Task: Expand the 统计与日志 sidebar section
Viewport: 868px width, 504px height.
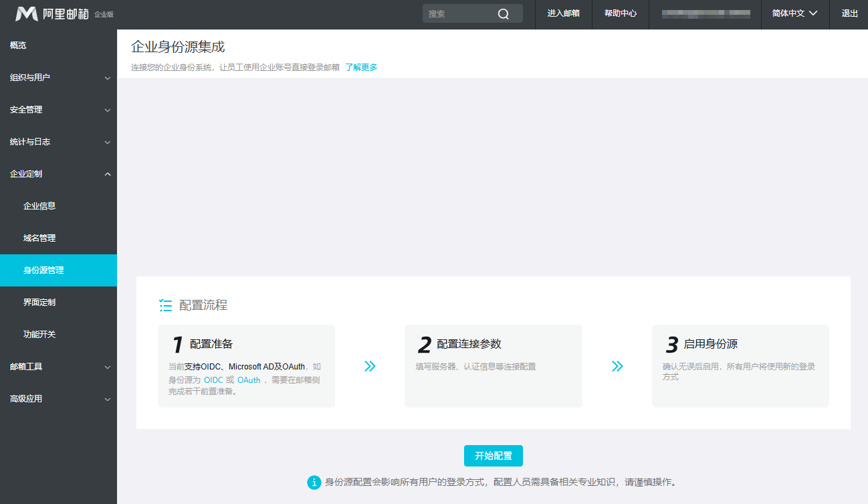Action: click(58, 142)
